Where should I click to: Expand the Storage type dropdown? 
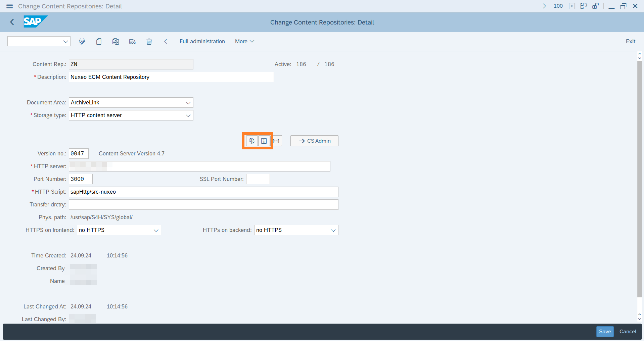point(188,115)
